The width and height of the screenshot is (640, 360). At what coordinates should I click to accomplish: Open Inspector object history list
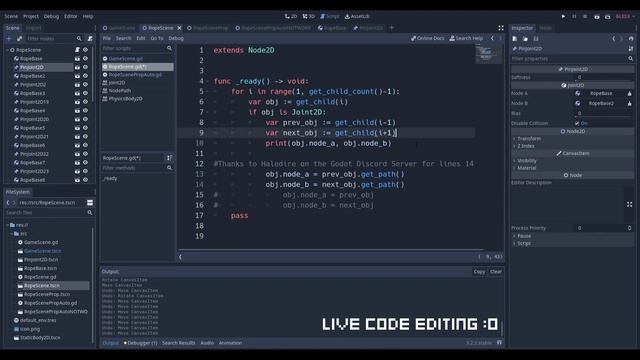tap(631, 38)
